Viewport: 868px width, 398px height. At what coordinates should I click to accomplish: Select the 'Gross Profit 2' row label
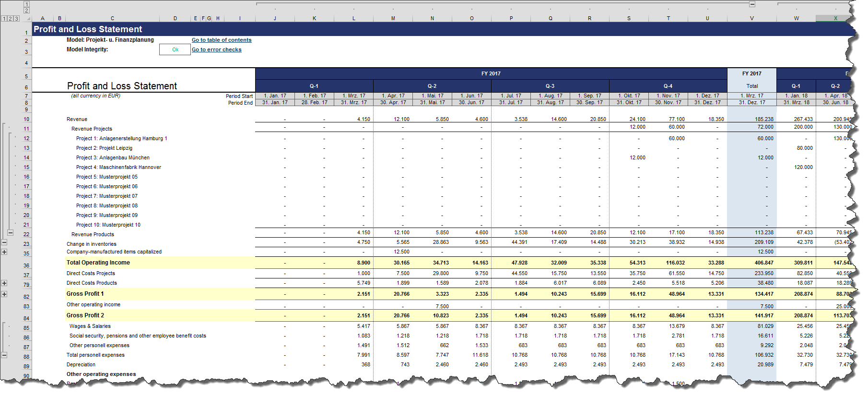85,315
